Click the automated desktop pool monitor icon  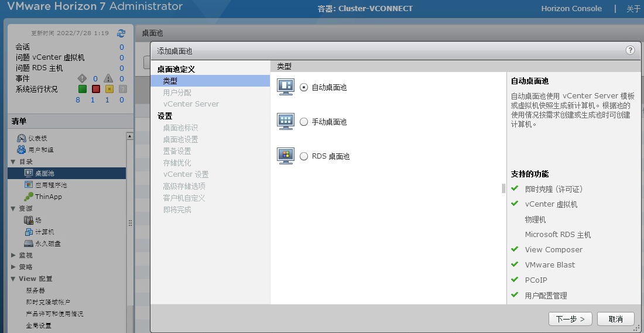(x=286, y=87)
